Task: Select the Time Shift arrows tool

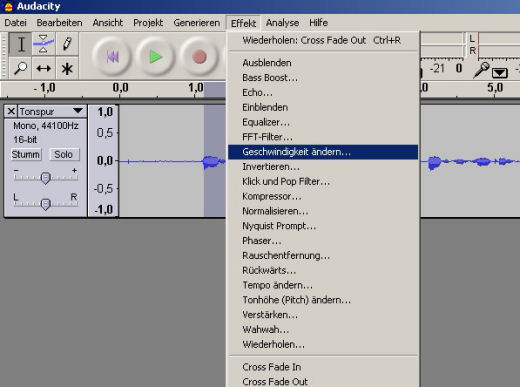Action: click(x=44, y=68)
